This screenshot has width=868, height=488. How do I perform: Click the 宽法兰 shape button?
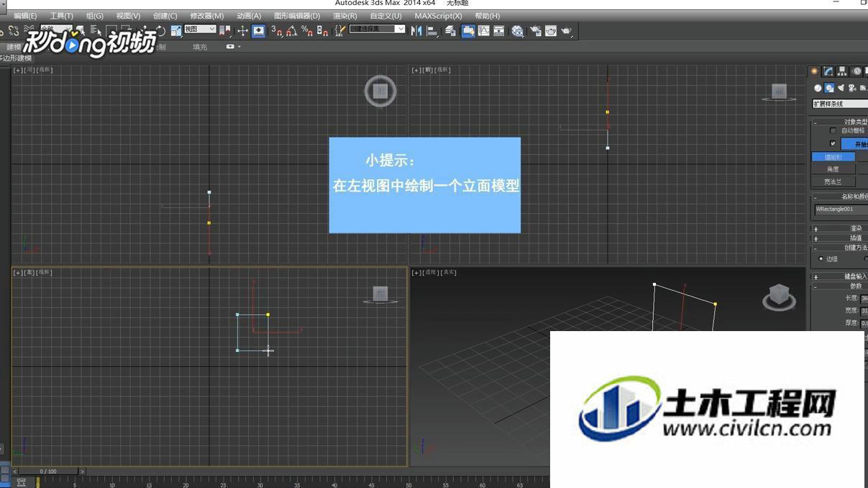coord(833,181)
